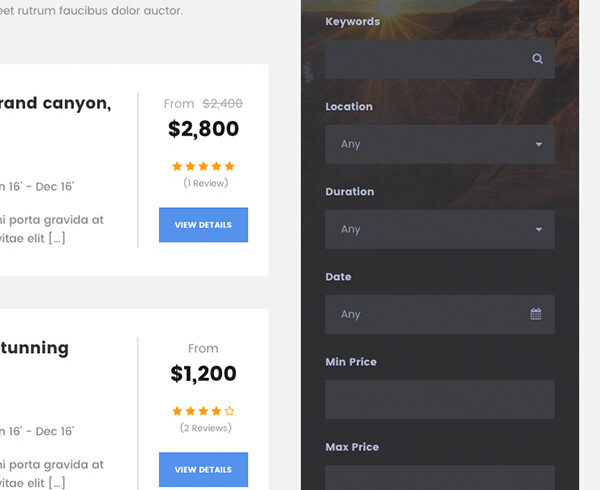
Task: Expand the Duration dropdown showing Any
Action: [x=430, y=229]
